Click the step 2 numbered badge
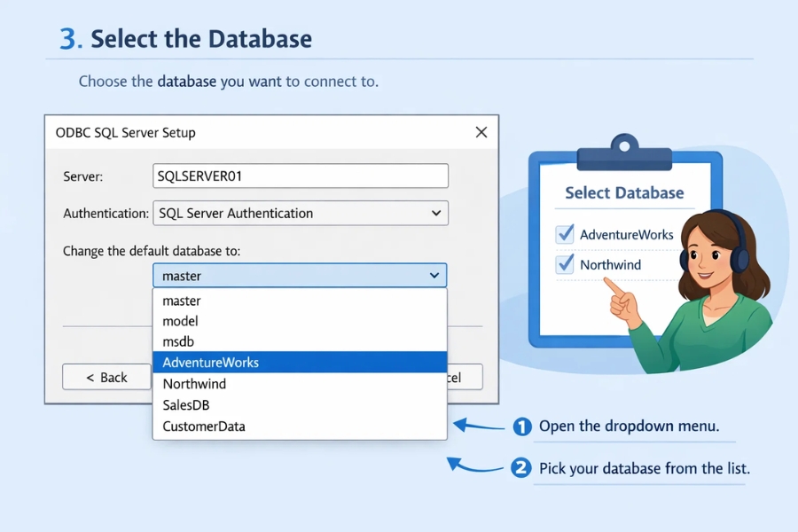798x532 pixels. click(522, 469)
